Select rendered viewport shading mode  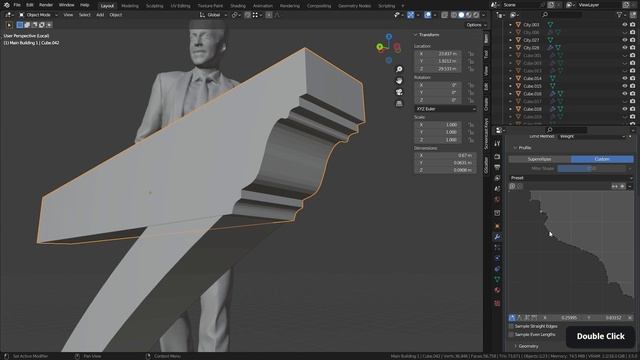[476, 15]
